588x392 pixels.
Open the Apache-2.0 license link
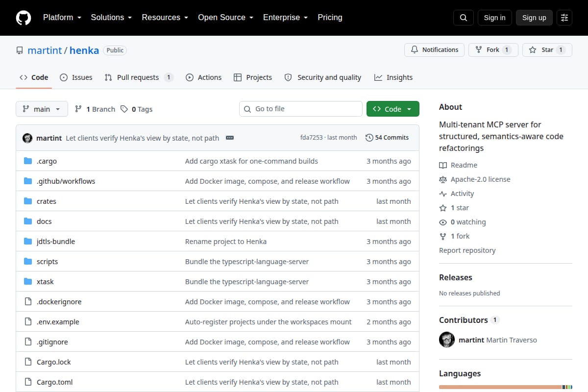pyautogui.click(x=480, y=179)
